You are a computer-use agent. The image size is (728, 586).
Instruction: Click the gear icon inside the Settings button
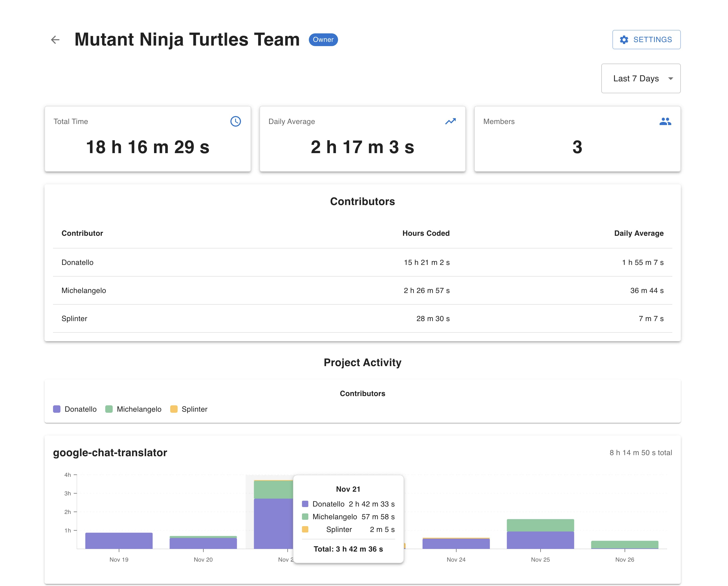point(624,39)
